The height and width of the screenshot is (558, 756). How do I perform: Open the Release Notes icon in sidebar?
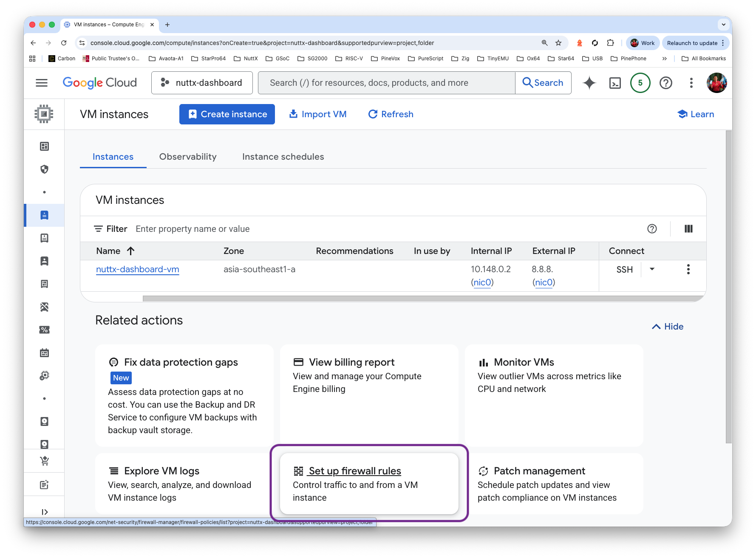click(x=44, y=484)
